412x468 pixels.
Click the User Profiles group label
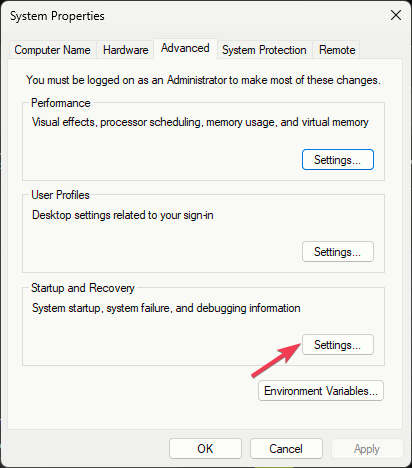pos(60,195)
